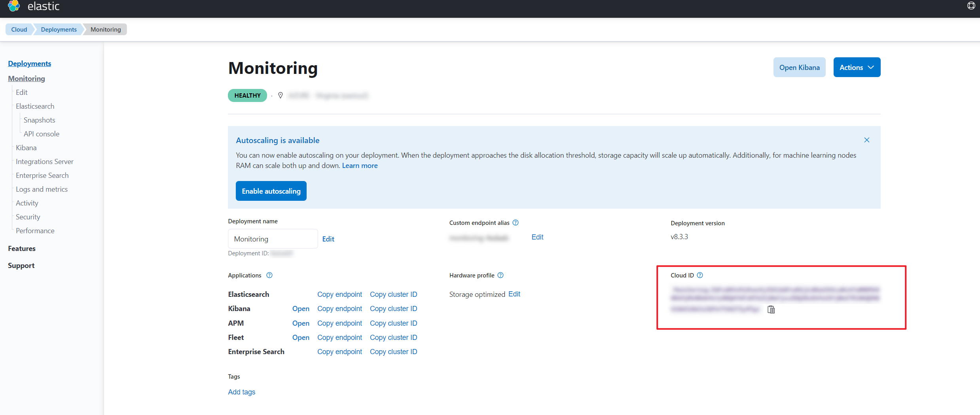Copy cluster ID for Fleet
Viewport: 980px width, 415px height.
click(x=394, y=338)
